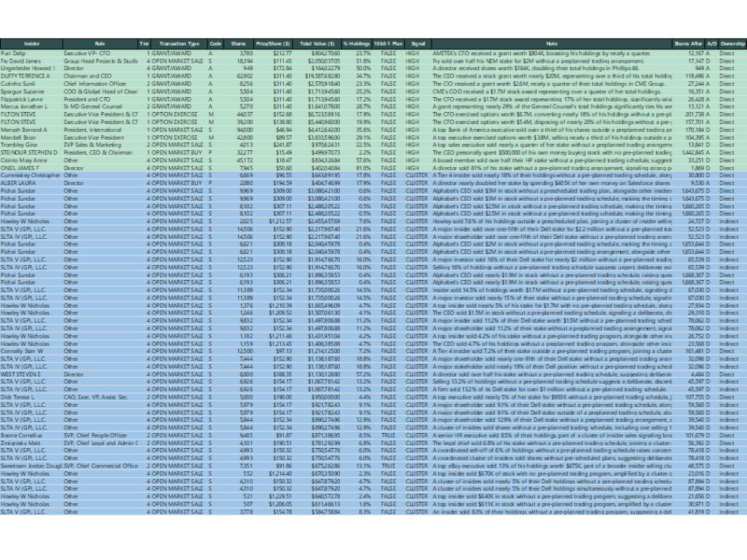Select the "Ownership" column header
This screenshot has height=560, width=747.
point(732,44)
